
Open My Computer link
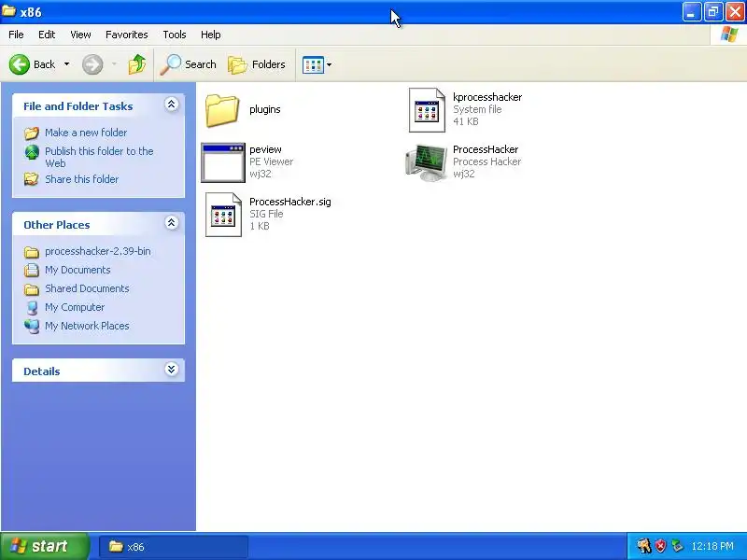tap(75, 307)
